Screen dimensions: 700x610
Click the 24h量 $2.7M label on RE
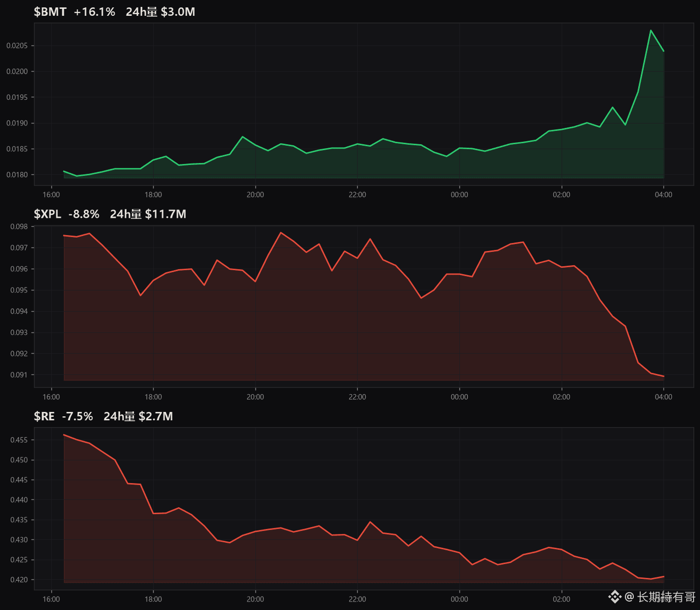138,416
